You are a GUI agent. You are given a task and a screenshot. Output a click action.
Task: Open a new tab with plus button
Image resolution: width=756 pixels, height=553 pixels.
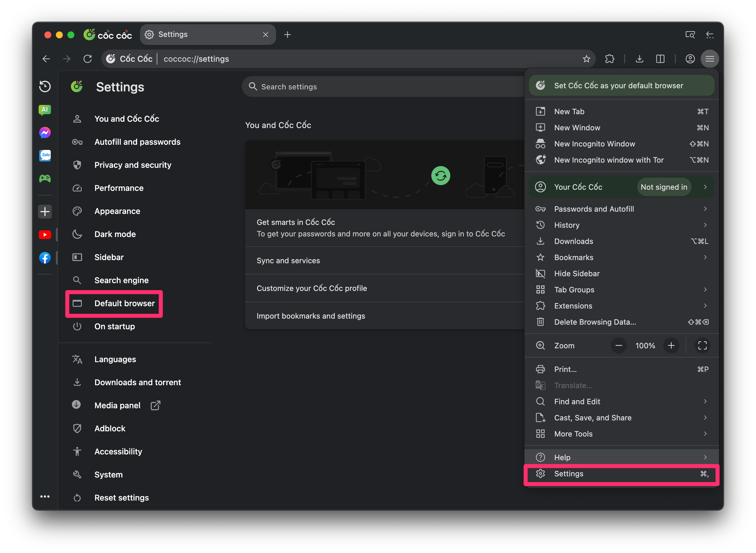click(x=287, y=35)
